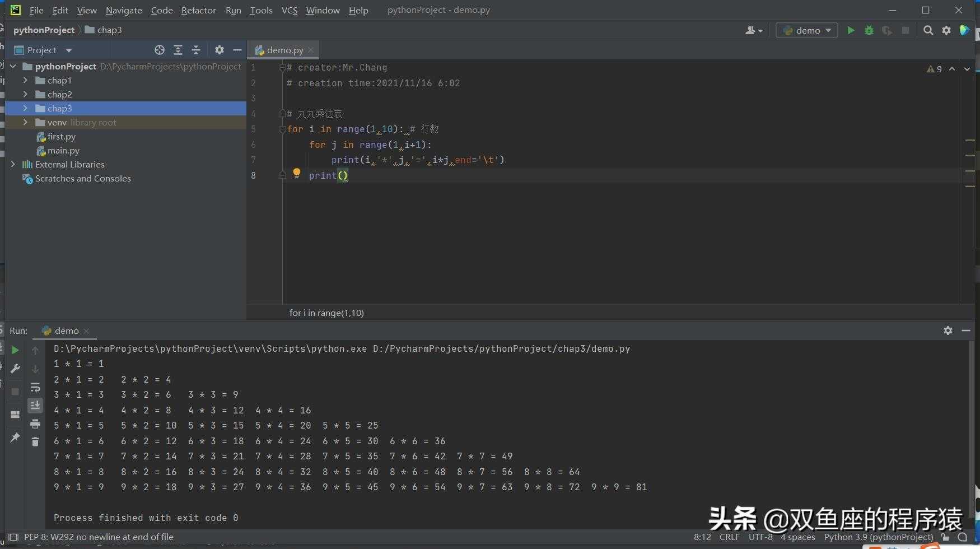Open the VCS menu
The width and height of the screenshot is (980, 549).
290,10
